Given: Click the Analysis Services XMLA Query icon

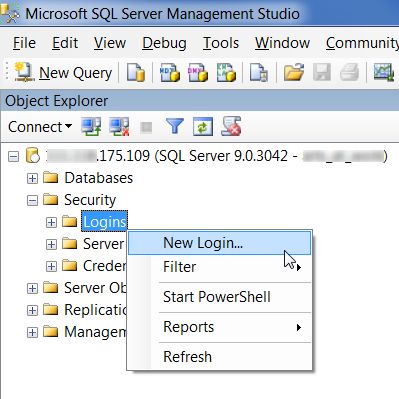Looking at the screenshot, I should [226, 72].
